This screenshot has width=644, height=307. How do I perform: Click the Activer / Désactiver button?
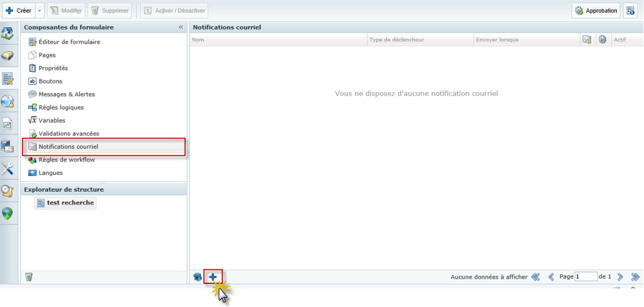point(174,10)
